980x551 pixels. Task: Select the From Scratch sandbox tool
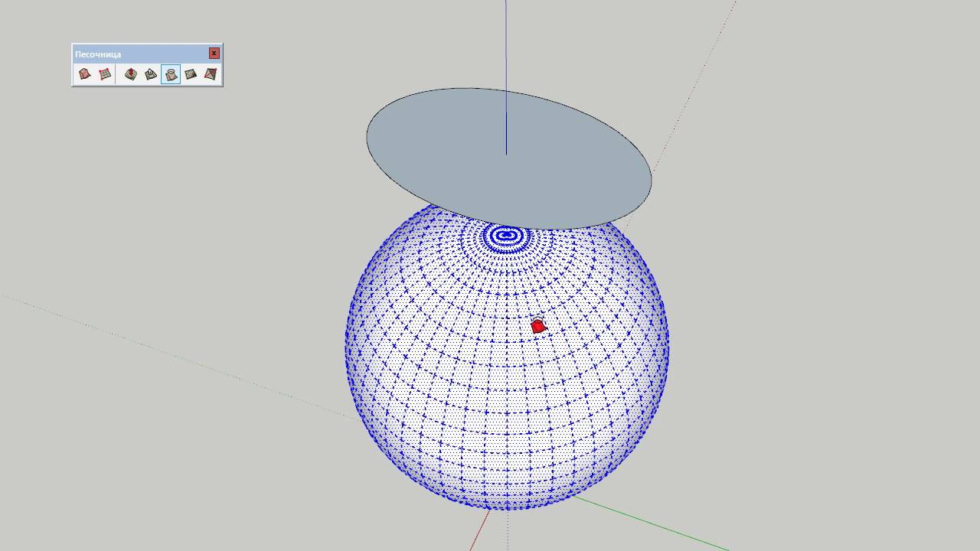[105, 74]
